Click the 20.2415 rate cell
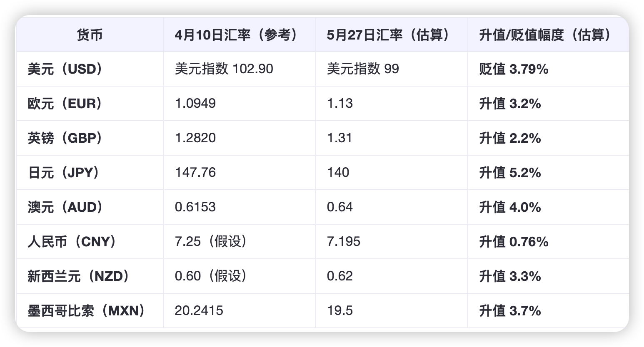The height and width of the screenshot is (347, 644). (199, 311)
